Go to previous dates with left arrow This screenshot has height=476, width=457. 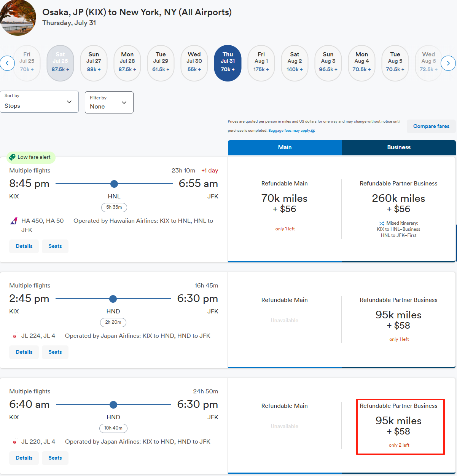7,63
